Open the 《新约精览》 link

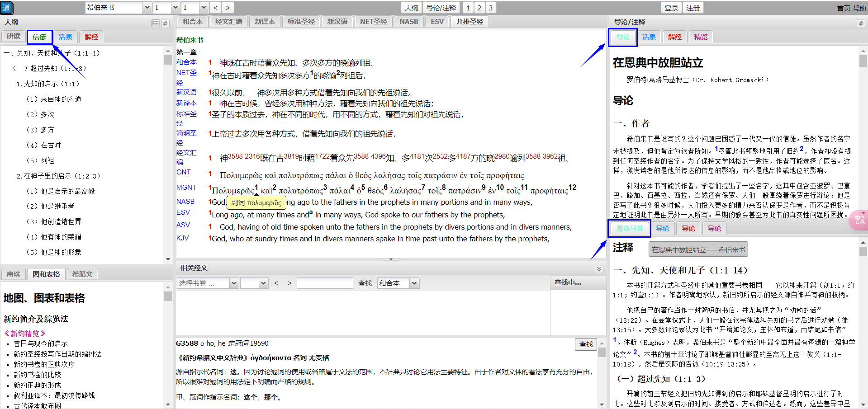(25, 334)
